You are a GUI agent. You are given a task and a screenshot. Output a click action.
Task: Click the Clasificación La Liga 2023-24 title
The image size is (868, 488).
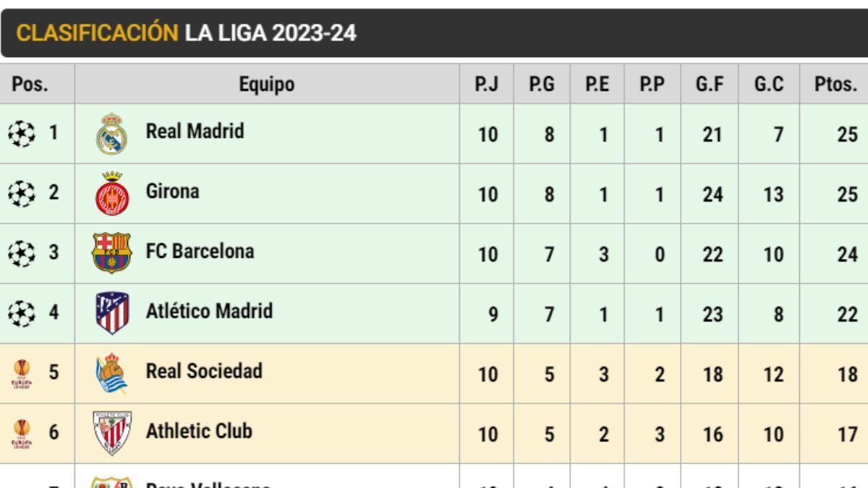[x=186, y=33]
